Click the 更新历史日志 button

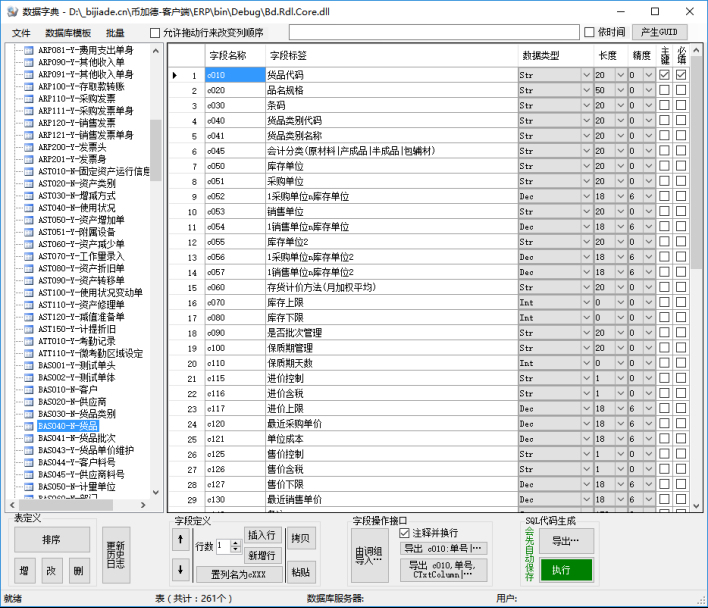(116, 555)
